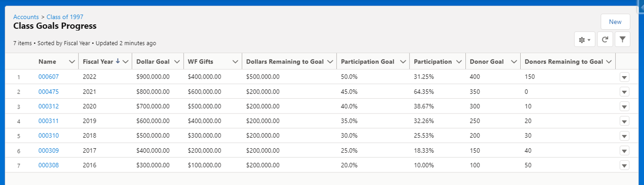The height and width of the screenshot is (185, 644).
Task: Open the filter funnel icon
Action: click(x=622, y=39)
